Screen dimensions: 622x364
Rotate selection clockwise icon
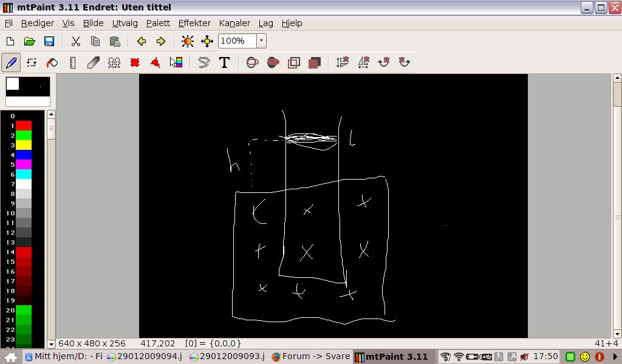pyautogui.click(x=384, y=62)
